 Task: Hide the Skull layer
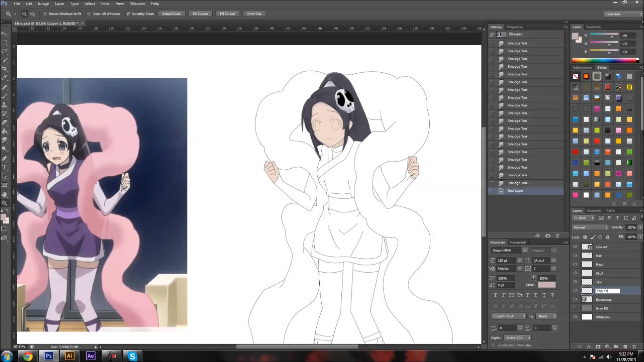[x=575, y=273]
